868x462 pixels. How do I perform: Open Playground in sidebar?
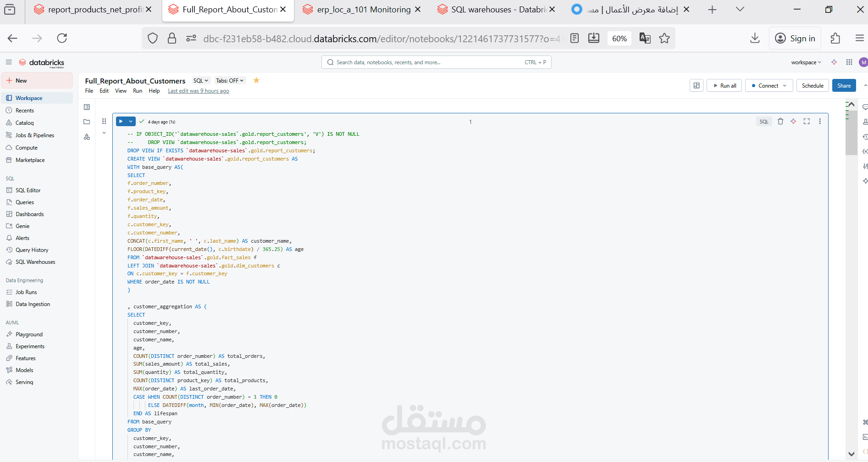pos(37,334)
